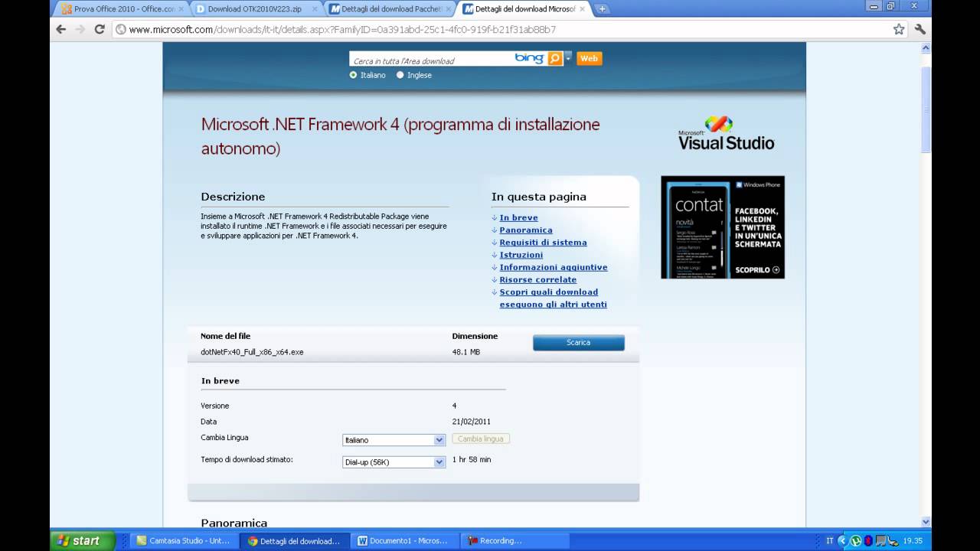The width and height of the screenshot is (980, 551).
Task: Open a new tab with the plus button
Action: (602, 8)
